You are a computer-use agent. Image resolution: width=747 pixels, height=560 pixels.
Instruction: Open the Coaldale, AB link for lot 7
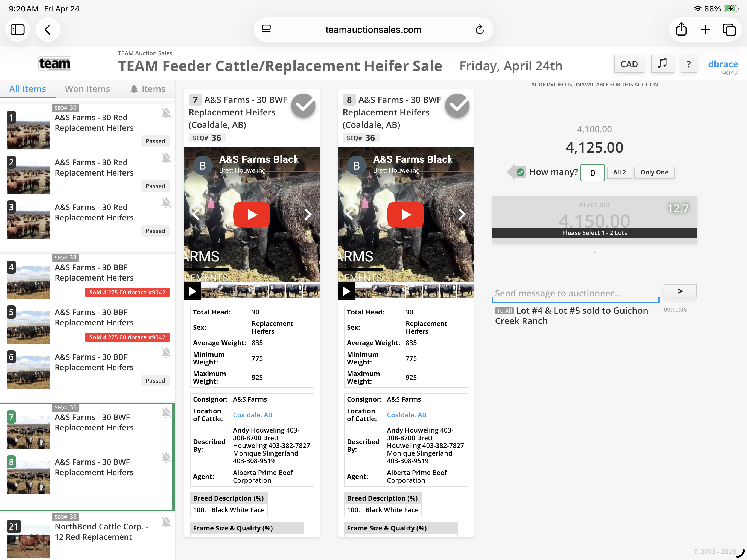click(x=253, y=415)
